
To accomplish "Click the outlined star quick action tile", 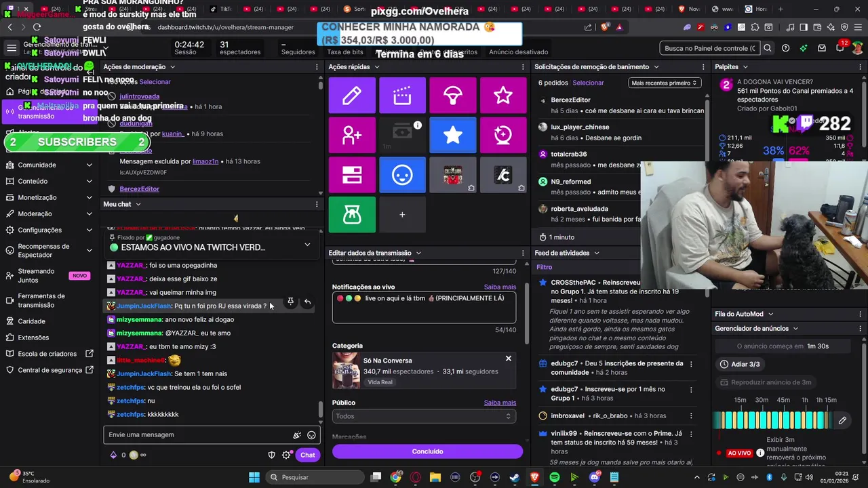I will (x=503, y=96).
